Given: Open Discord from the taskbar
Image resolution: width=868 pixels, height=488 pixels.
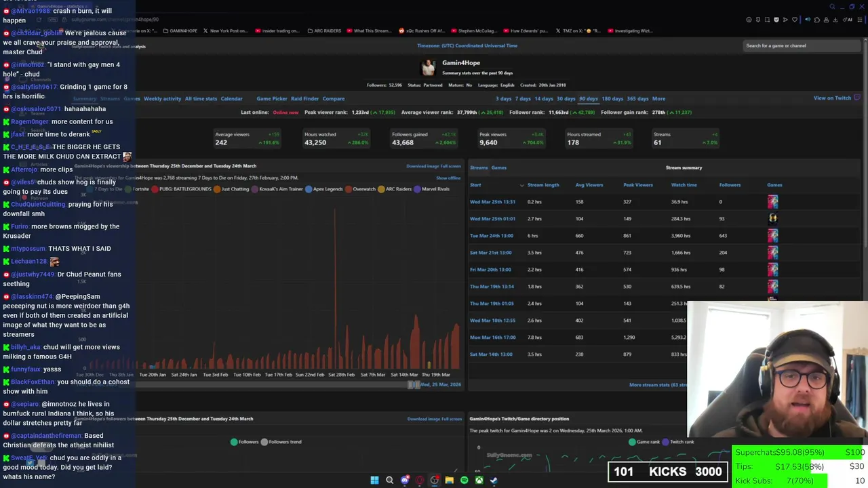Looking at the screenshot, I should 405,480.
